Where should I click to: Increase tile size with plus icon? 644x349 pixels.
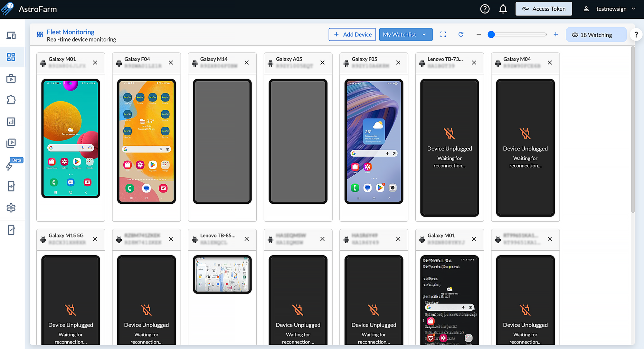[x=556, y=34]
